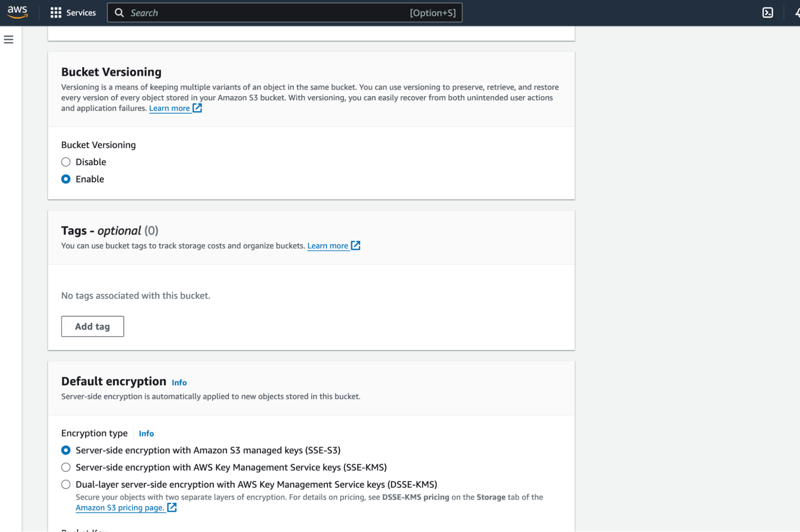This screenshot has height=532, width=800.
Task: Select Enable for Bucket Versioning
Action: click(x=66, y=179)
